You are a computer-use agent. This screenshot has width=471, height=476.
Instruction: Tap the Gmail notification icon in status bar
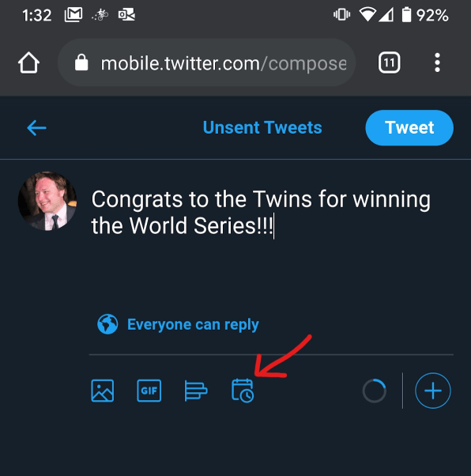(x=73, y=14)
